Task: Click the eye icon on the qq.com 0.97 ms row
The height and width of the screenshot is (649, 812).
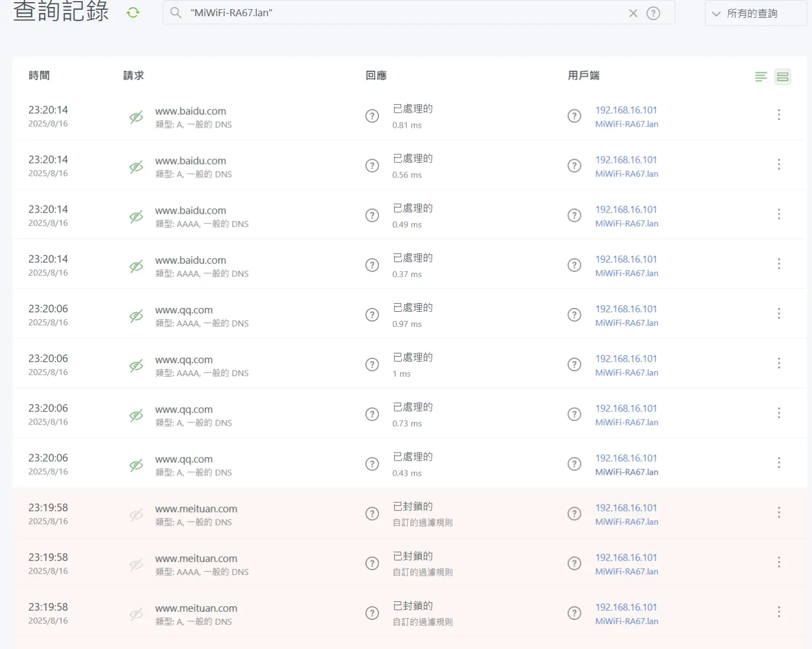Action: coord(136,316)
